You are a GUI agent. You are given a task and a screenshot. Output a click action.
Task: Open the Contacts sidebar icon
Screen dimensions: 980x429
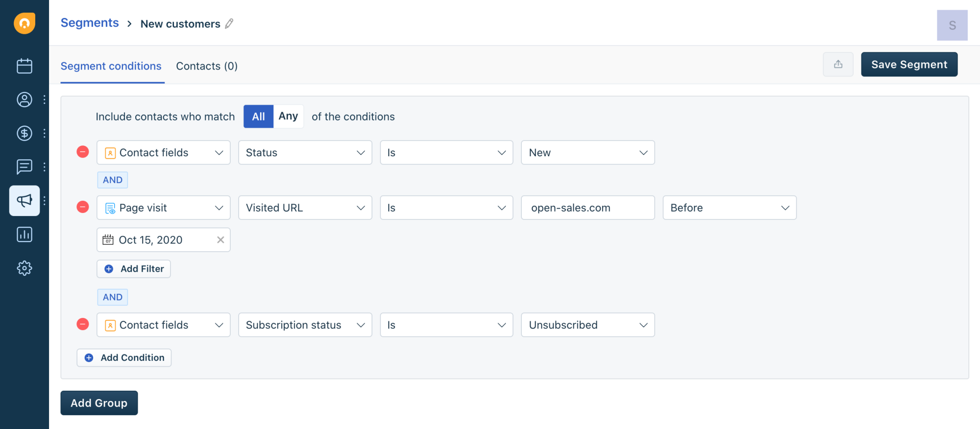(x=24, y=100)
